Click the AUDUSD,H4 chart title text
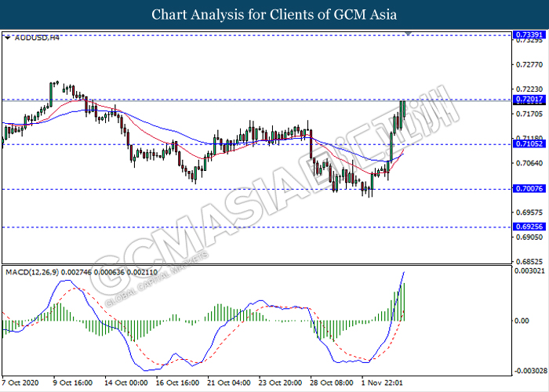Image resolution: width=549 pixels, height=392 pixels. (x=37, y=38)
